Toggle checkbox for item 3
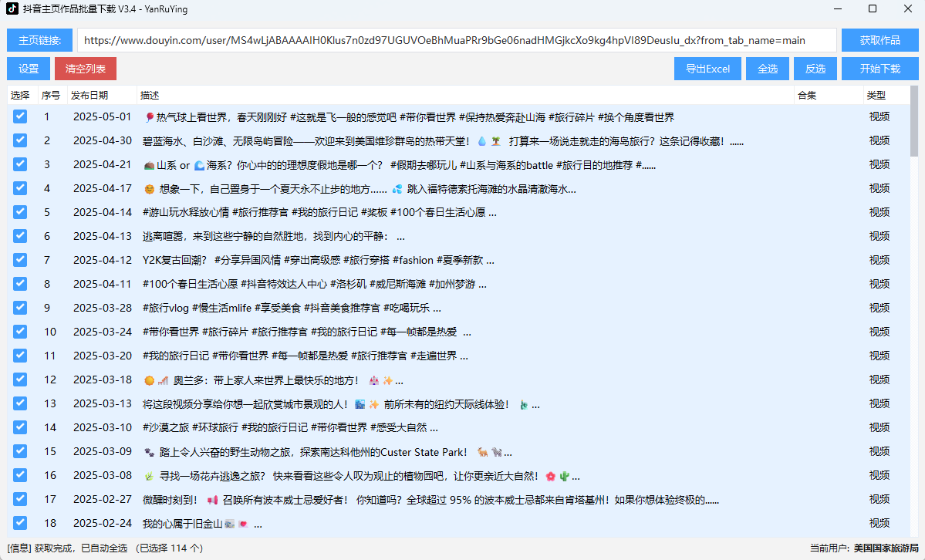This screenshot has width=925, height=560. pyautogui.click(x=20, y=164)
